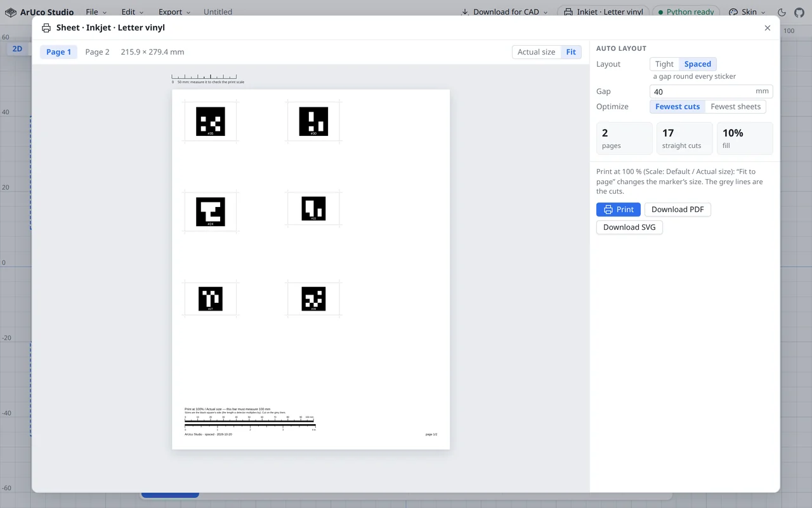Click the green Python ready status dot
Screen dimensions: 812x508
pyautogui.click(x=661, y=12)
